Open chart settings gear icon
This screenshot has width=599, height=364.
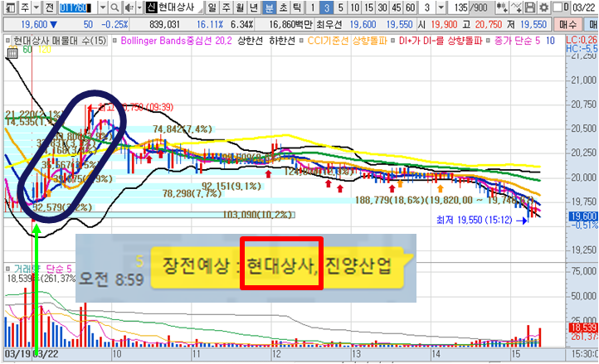[544, 7]
